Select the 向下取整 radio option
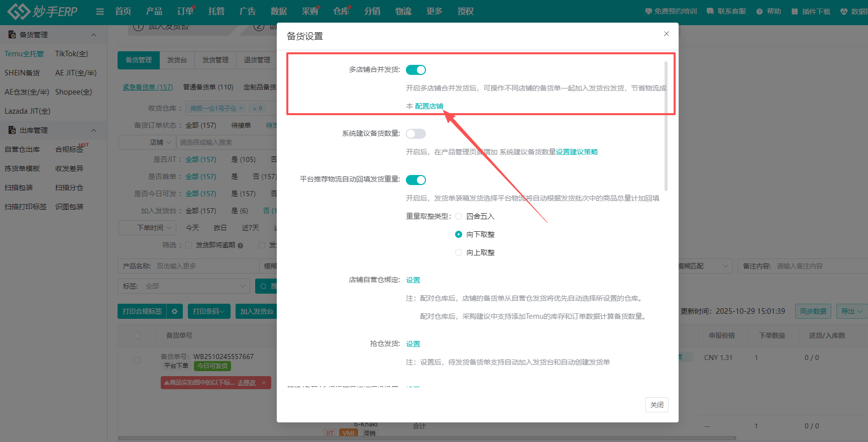Image resolution: width=868 pixels, height=442 pixels. click(459, 234)
